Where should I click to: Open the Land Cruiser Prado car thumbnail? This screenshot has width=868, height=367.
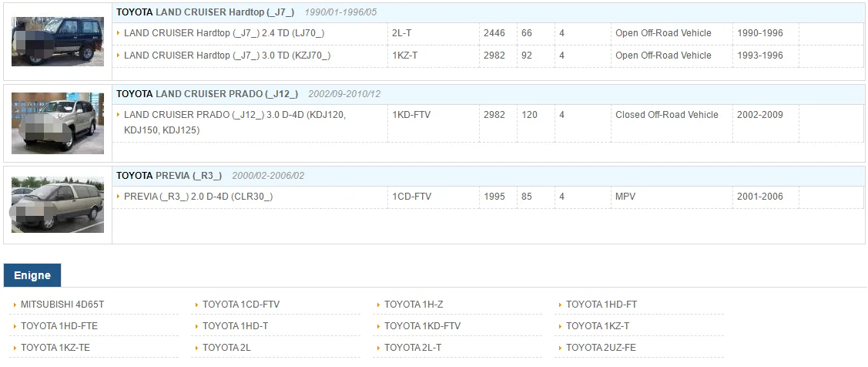click(x=58, y=123)
